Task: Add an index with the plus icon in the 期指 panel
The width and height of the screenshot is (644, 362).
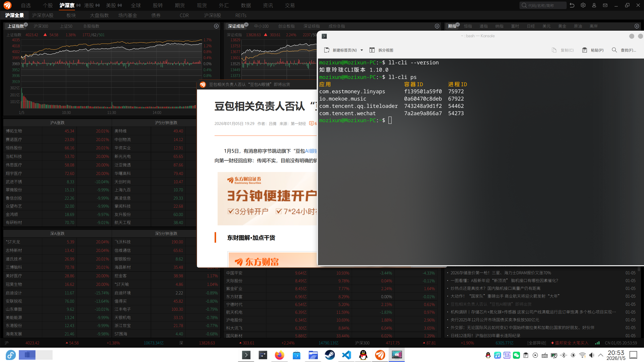Action: (637, 26)
